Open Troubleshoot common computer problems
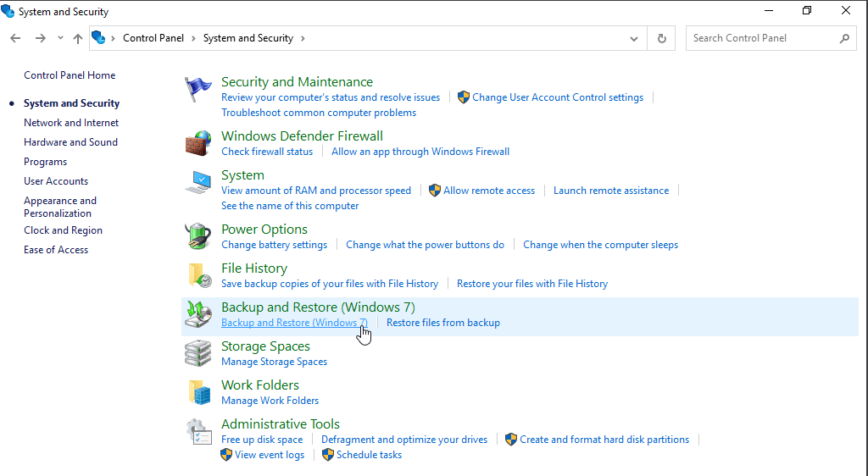The height and width of the screenshot is (476, 868). pyautogui.click(x=319, y=113)
